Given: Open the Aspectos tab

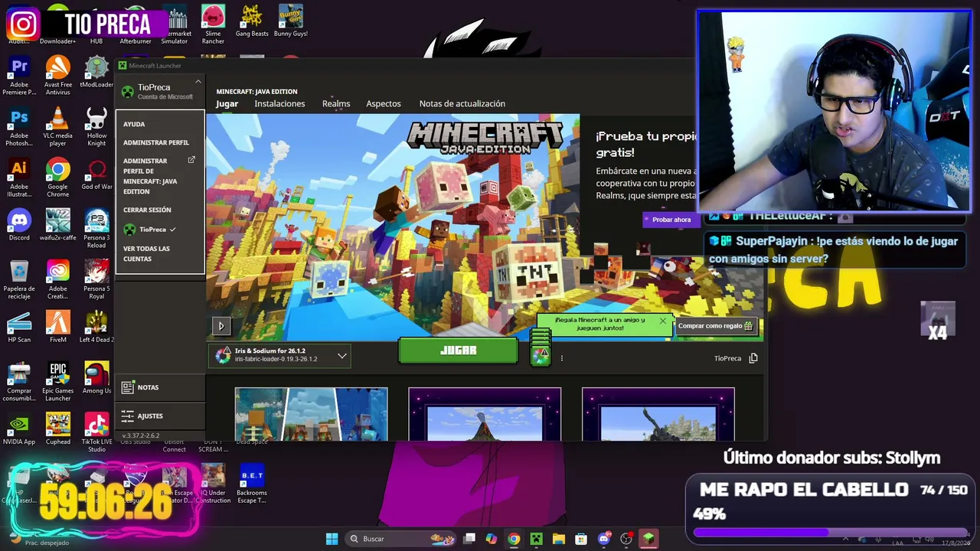Looking at the screenshot, I should click(384, 103).
